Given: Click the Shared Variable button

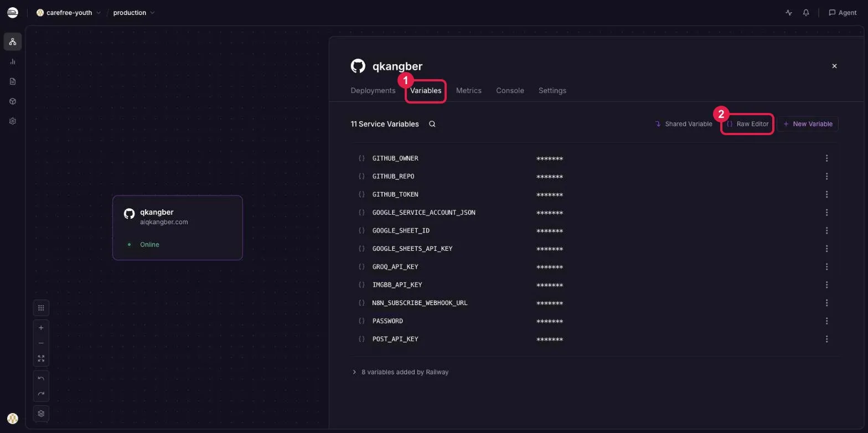Looking at the screenshot, I should (684, 124).
